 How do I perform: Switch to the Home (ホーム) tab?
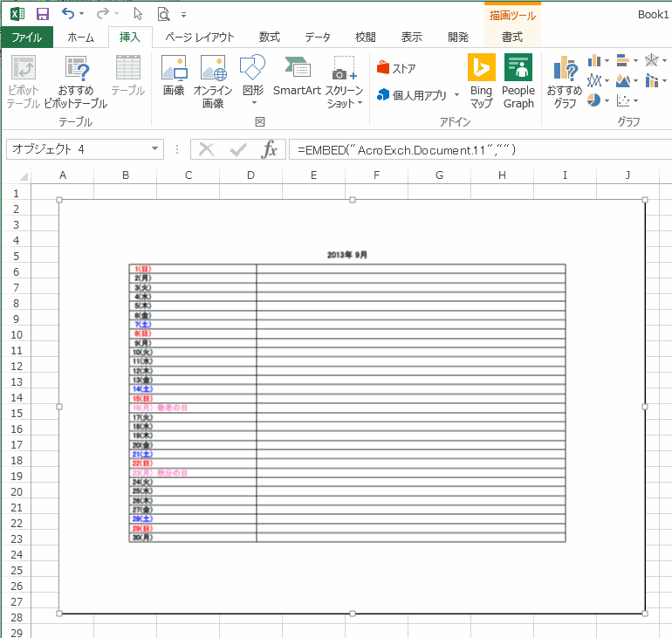[x=80, y=38]
